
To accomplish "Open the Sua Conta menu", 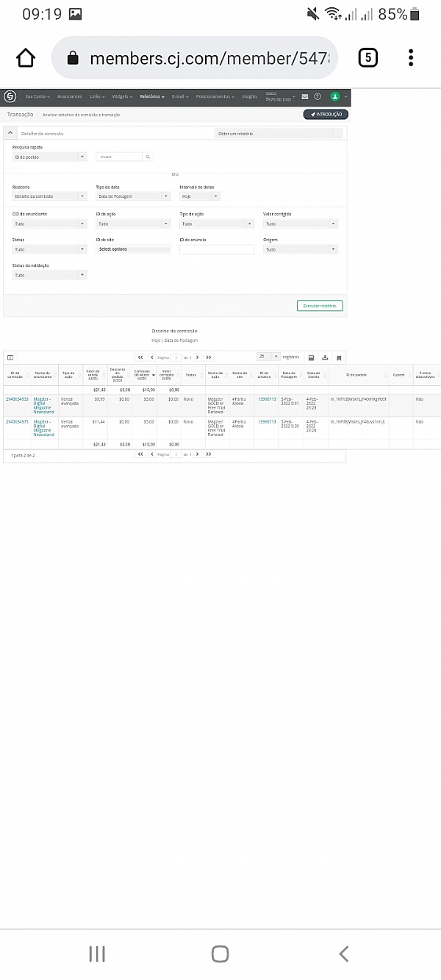I will point(37,96).
